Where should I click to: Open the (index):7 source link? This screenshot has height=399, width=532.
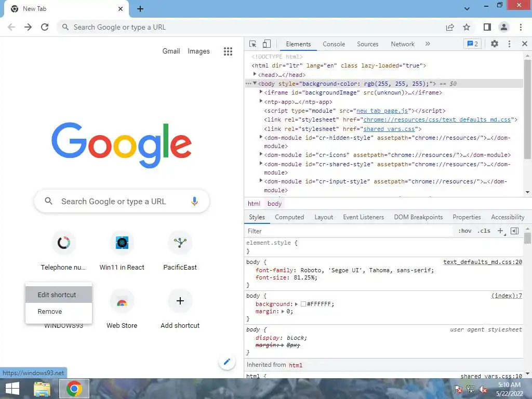(x=507, y=296)
